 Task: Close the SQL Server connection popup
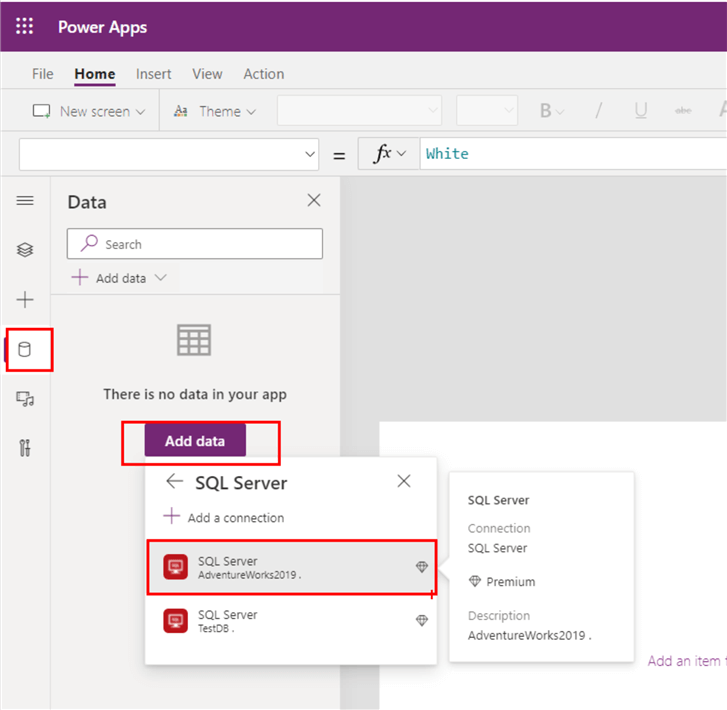[x=404, y=481]
